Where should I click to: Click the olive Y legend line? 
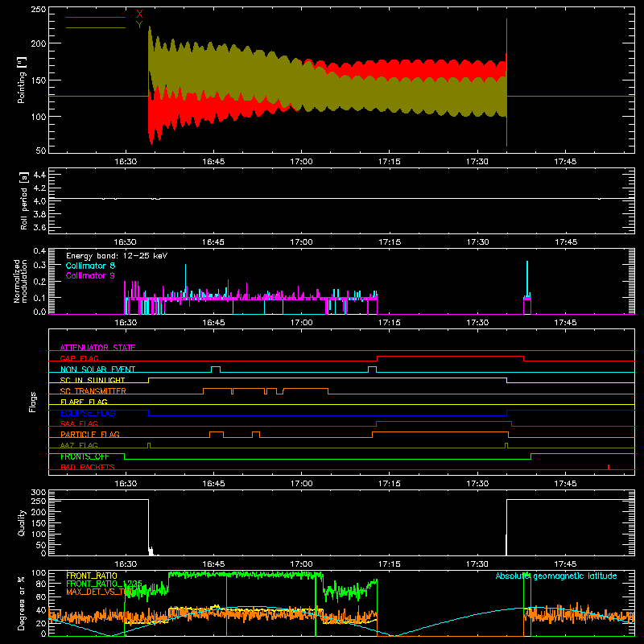coord(96,28)
